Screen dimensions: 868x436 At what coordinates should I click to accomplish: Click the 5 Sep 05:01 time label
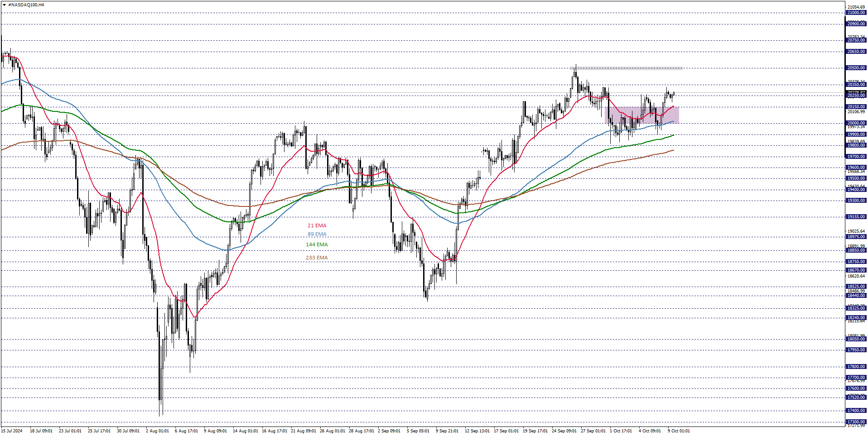pyautogui.click(x=418, y=431)
